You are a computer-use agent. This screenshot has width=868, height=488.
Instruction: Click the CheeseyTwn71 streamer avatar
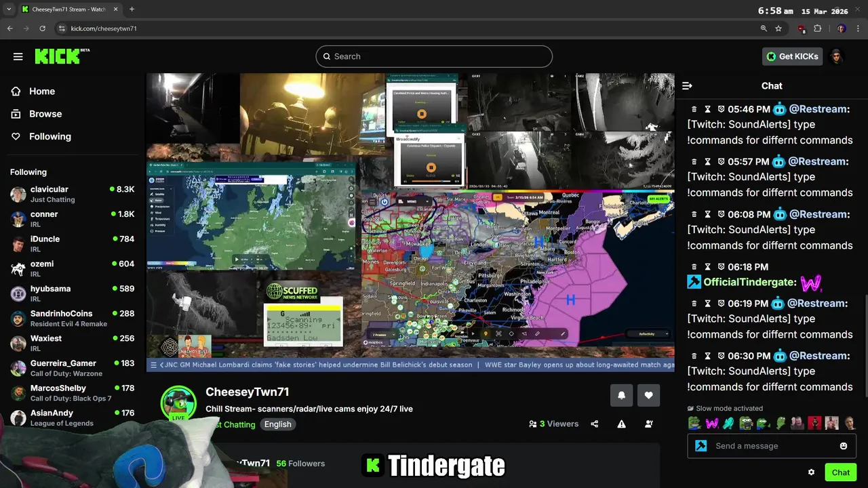178,403
